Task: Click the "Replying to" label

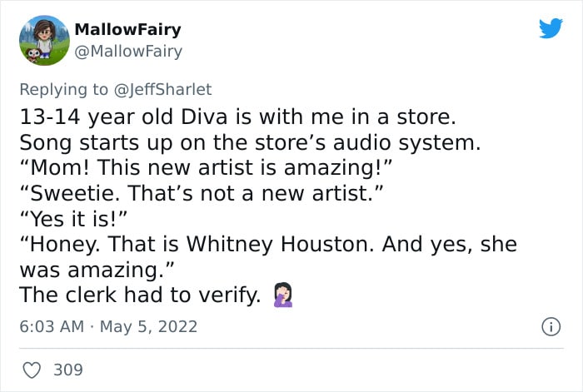Action: click(x=63, y=90)
